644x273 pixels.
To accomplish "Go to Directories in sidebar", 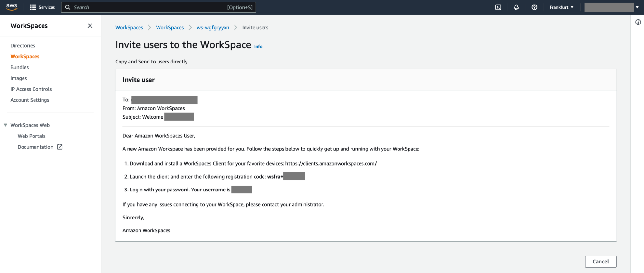I will tap(23, 46).
